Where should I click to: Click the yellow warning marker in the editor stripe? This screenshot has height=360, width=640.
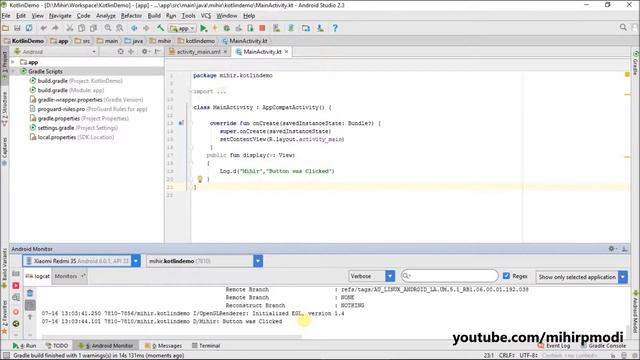point(627,75)
